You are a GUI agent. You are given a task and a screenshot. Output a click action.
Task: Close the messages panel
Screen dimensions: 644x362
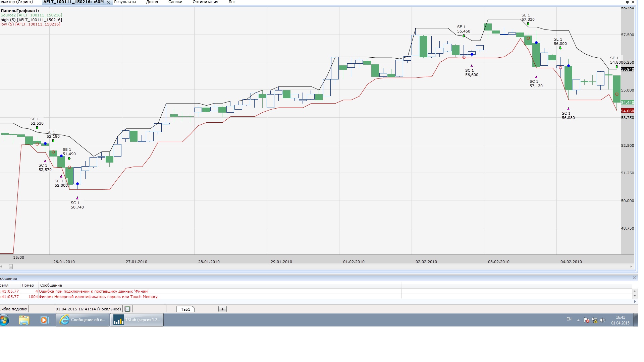[634, 278]
